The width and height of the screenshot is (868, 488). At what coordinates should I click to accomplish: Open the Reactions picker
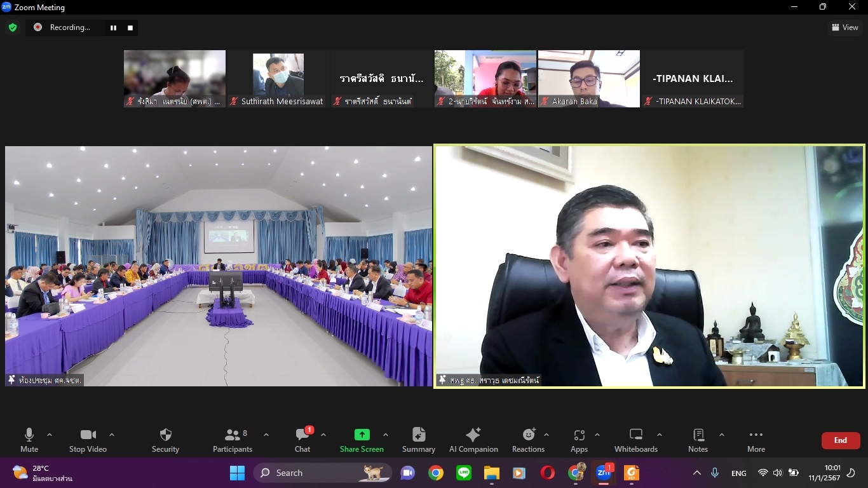coord(528,440)
